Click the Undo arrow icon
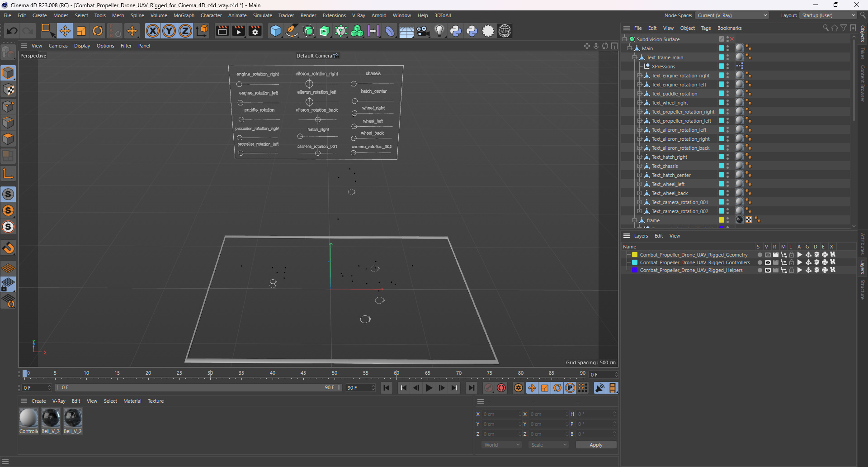The width and height of the screenshot is (868, 467). [12, 31]
